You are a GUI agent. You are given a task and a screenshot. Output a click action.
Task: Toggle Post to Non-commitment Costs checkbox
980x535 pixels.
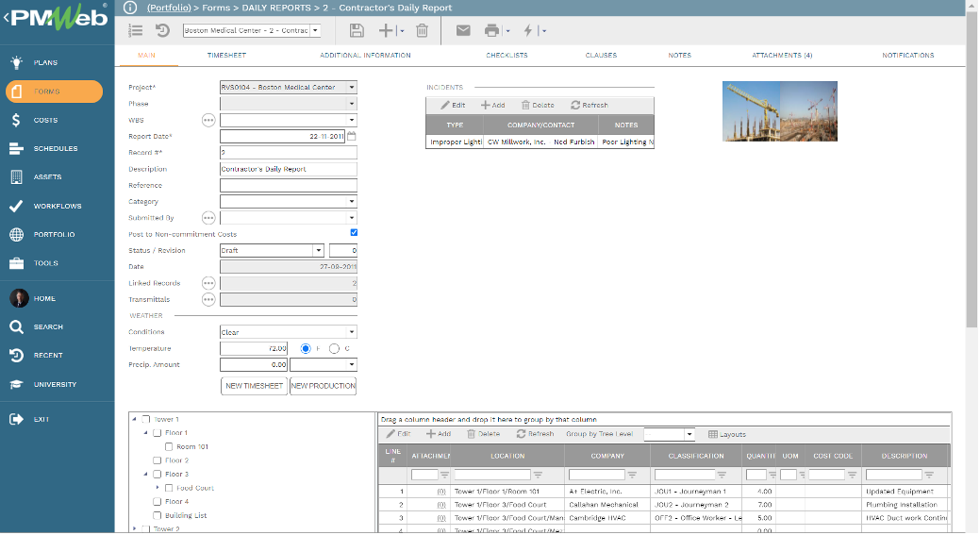[354, 233]
